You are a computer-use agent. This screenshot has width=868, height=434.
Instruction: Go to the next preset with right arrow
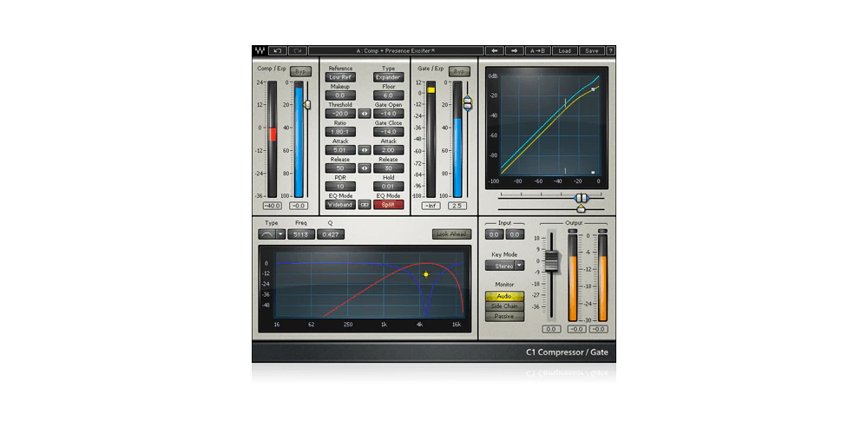(514, 51)
